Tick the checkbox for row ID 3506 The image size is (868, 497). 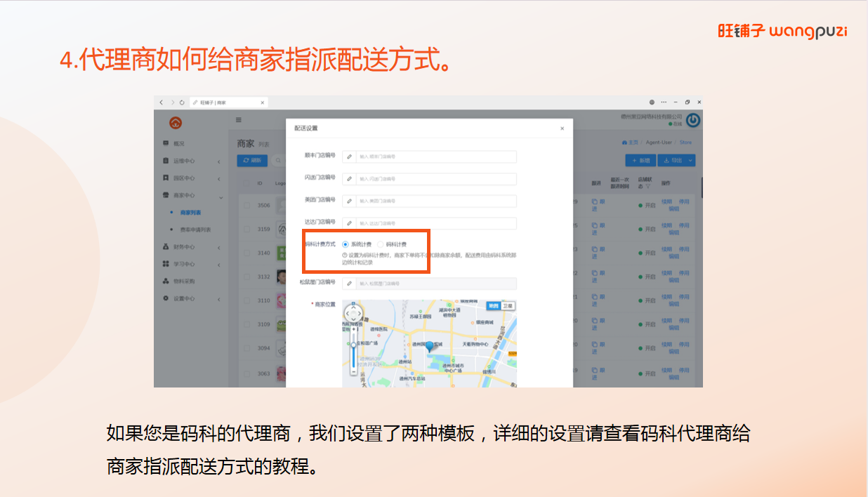(x=246, y=206)
